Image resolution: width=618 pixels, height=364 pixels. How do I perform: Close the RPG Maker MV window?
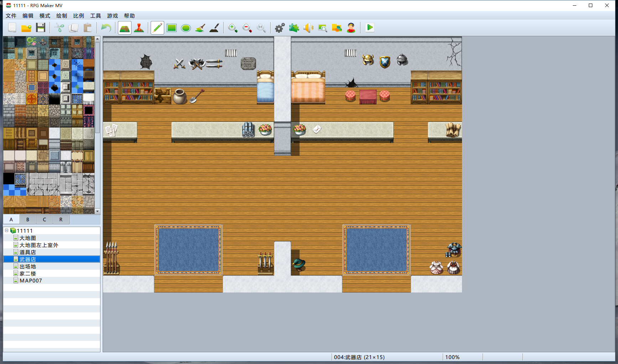pos(607,5)
